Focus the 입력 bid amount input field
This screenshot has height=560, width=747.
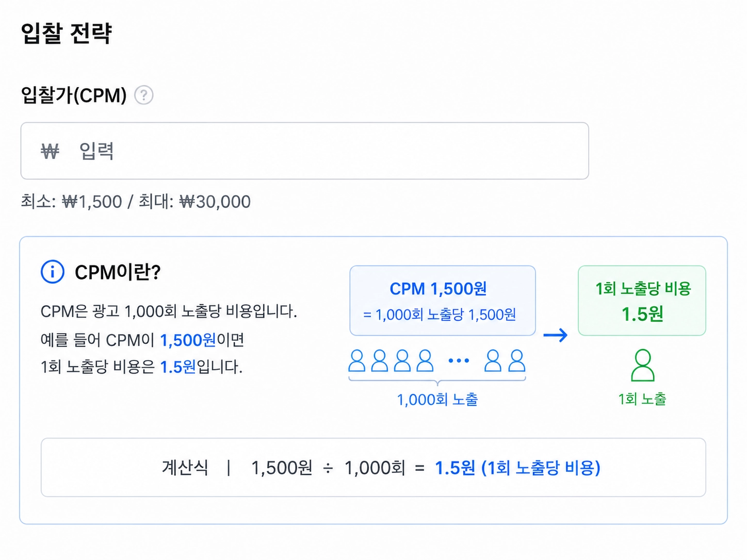click(x=304, y=151)
